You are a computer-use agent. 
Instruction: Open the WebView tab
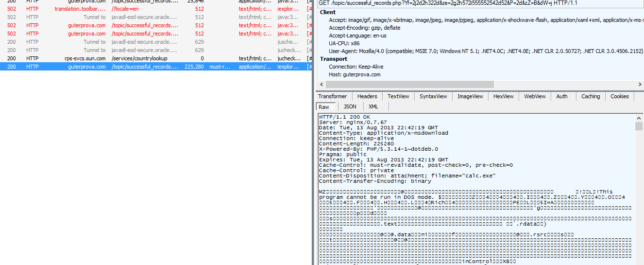[x=535, y=96]
